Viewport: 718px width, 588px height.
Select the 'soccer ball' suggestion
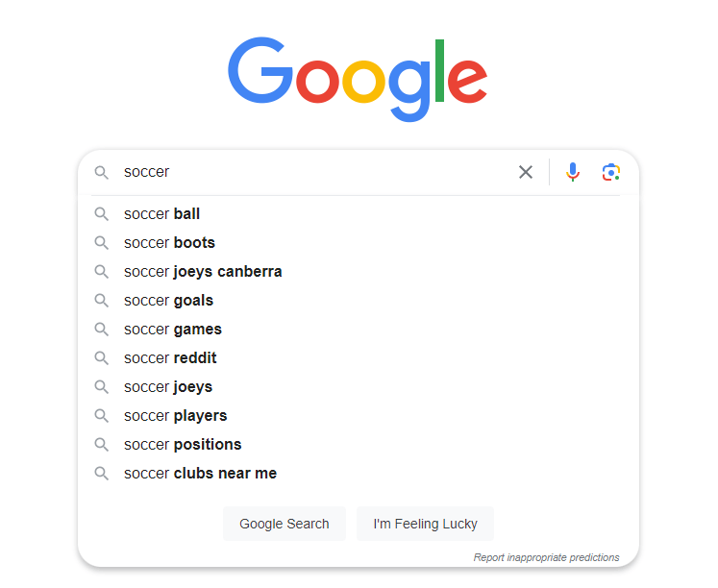point(162,214)
